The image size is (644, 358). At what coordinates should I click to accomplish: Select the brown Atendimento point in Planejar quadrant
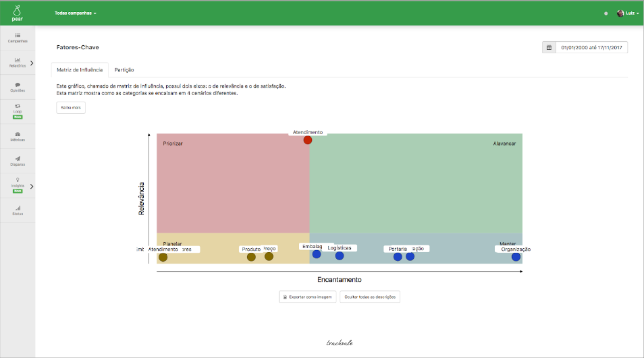pyautogui.click(x=163, y=257)
